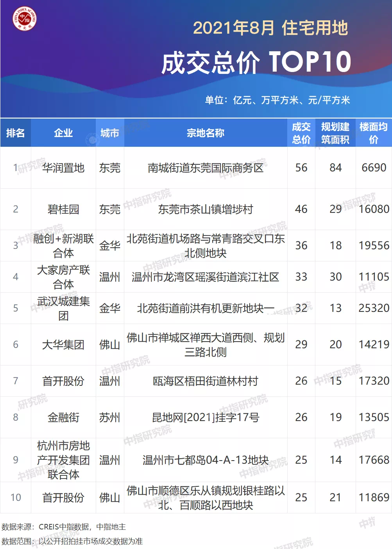
Task: Select the '武汉城建集团' cell
Action: point(63,308)
